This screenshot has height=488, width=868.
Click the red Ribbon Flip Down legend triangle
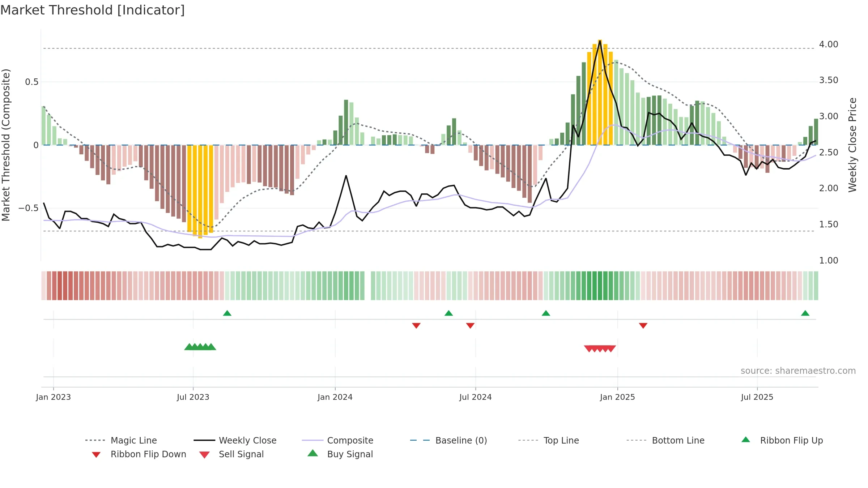[x=96, y=455]
